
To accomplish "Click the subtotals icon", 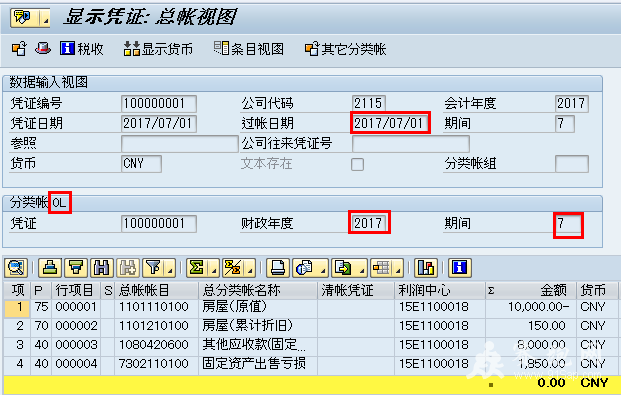I will tap(233, 268).
